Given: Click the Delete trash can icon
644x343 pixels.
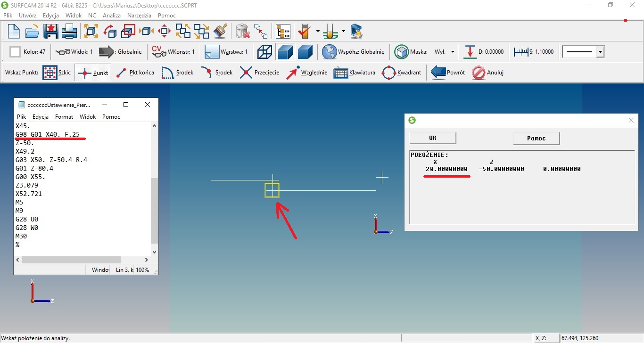Looking at the screenshot, I should click(242, 32).
